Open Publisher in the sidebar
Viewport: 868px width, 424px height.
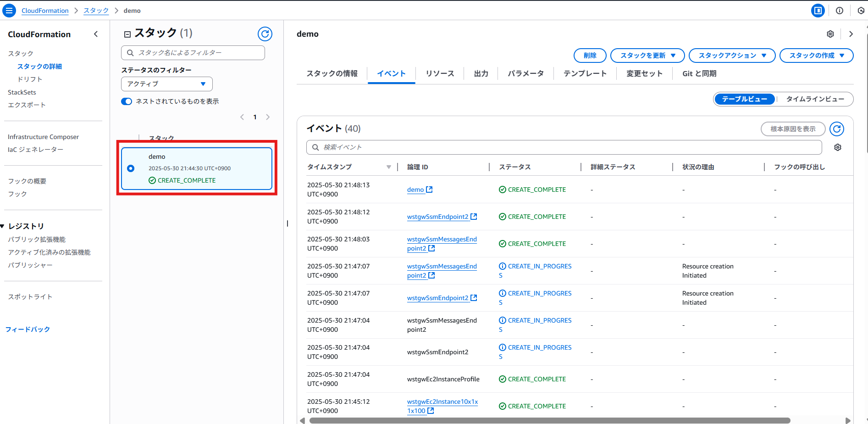(30, 265)
